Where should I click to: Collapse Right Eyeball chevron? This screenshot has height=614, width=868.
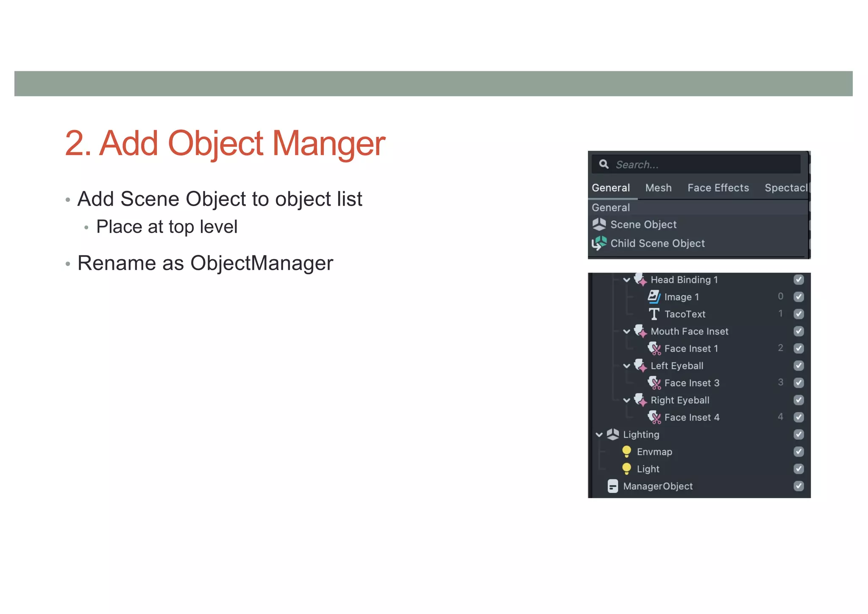[x=626, y=400]
